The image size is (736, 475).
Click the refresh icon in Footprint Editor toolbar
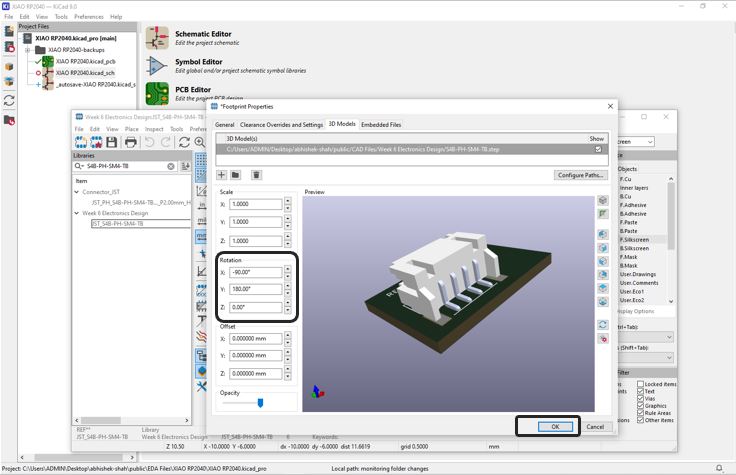(184, 142)
